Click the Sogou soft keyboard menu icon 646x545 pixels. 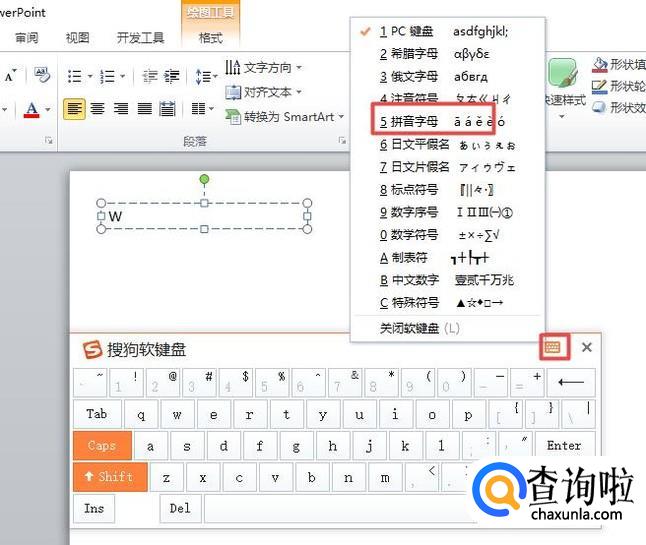(x=553, y=347)
